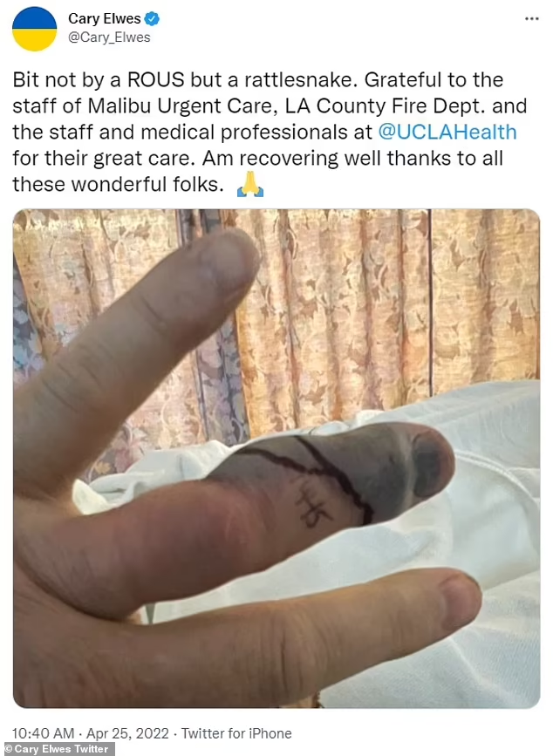The width and height of the screenshot is (553, 756).
Task: Click the opening words "Bit not by a ROUS"
Action: point(99,80)
